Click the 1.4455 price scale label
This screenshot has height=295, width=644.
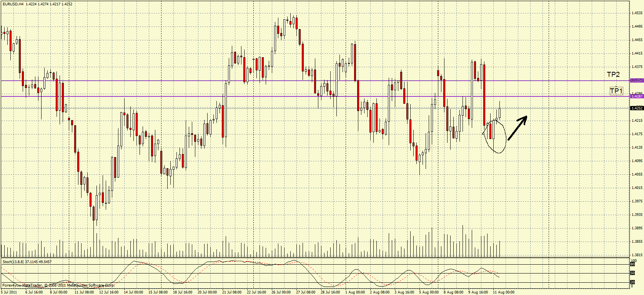(637, 40)
